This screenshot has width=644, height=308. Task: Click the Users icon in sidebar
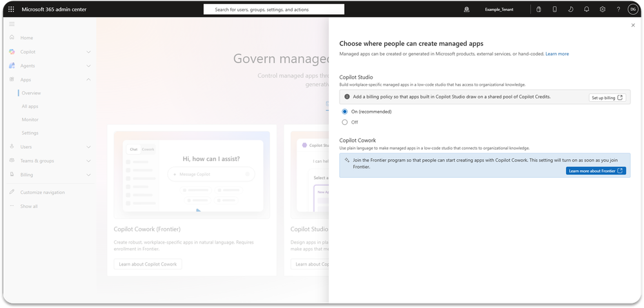coord(12,147)
